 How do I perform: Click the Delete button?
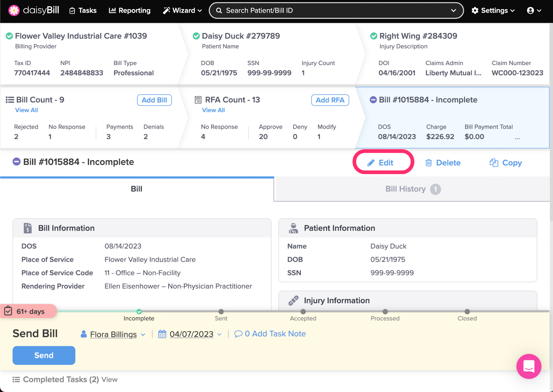tap(443, 163)
